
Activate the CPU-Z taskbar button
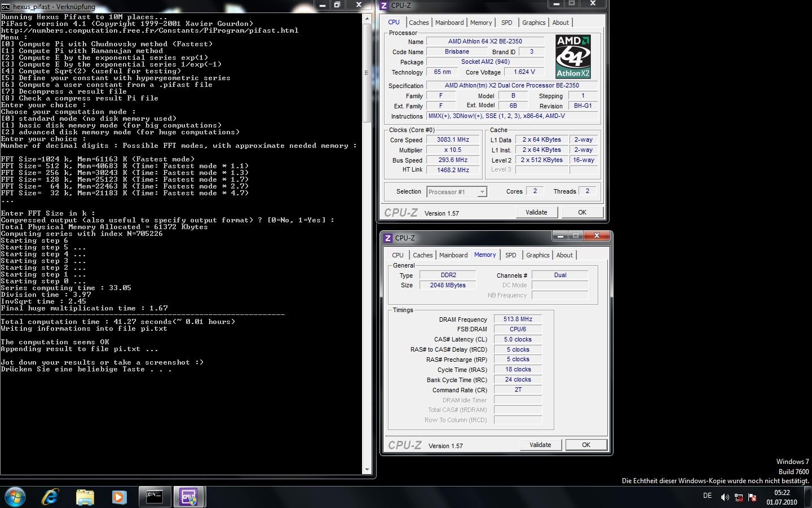(x=188, y=497)
